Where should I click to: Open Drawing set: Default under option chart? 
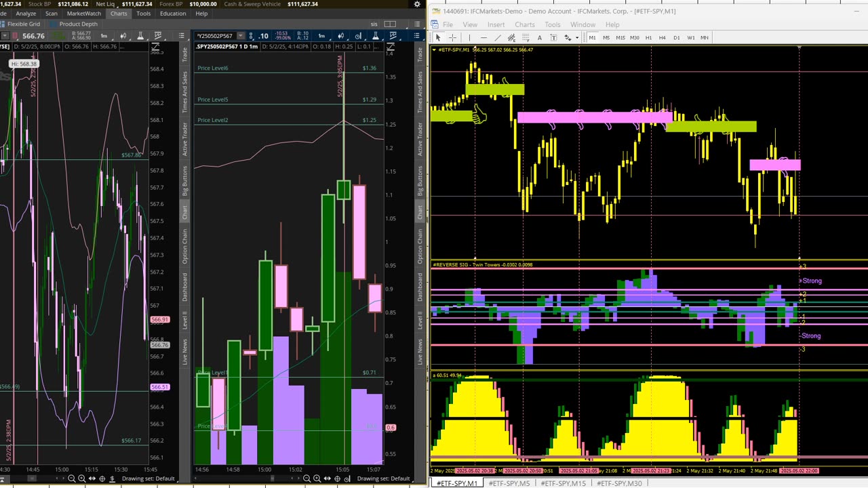(x=384, y=479)
